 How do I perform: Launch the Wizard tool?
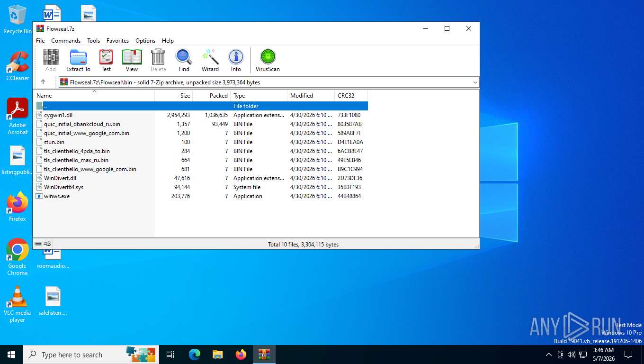tap(210, 60)
